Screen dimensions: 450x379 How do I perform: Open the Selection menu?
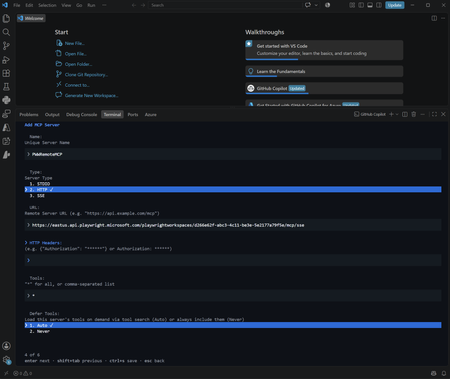(x=47, y=5)
